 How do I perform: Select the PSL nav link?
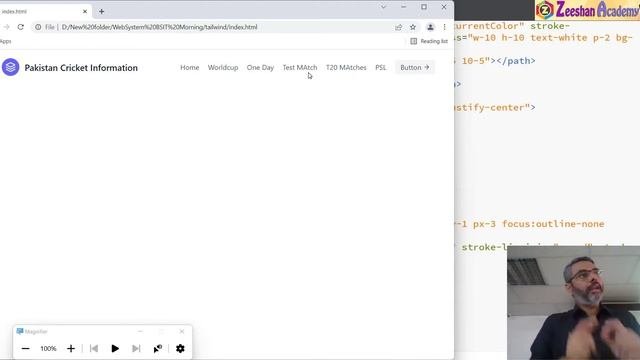coord(380,67)
